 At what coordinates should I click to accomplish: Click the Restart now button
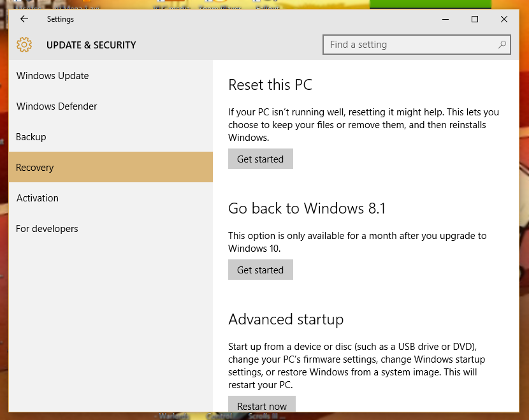click(262, 404)
